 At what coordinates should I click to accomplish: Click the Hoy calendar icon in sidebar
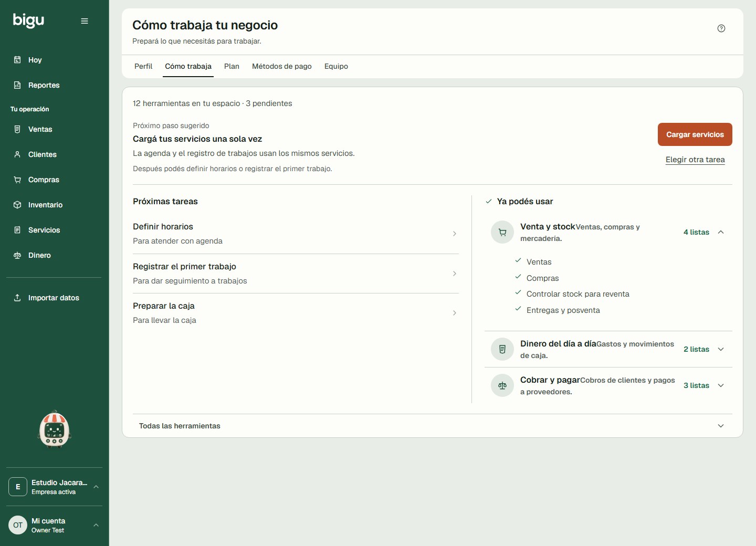(x=17, y=60)
